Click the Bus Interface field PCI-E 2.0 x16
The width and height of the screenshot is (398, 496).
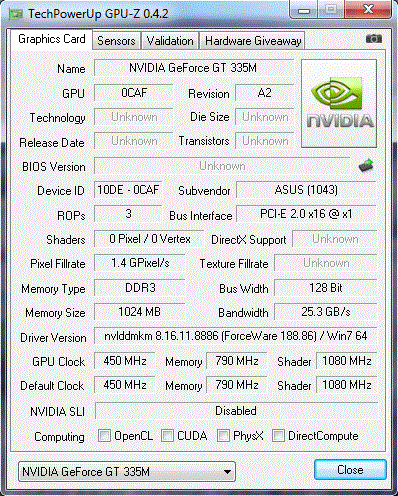[306, 214]
